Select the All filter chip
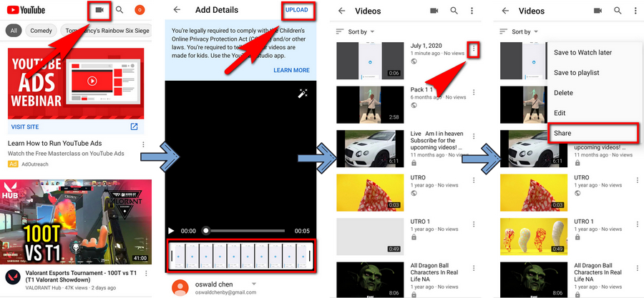Viewport: 644px width, 298px height. pos(14,30)
